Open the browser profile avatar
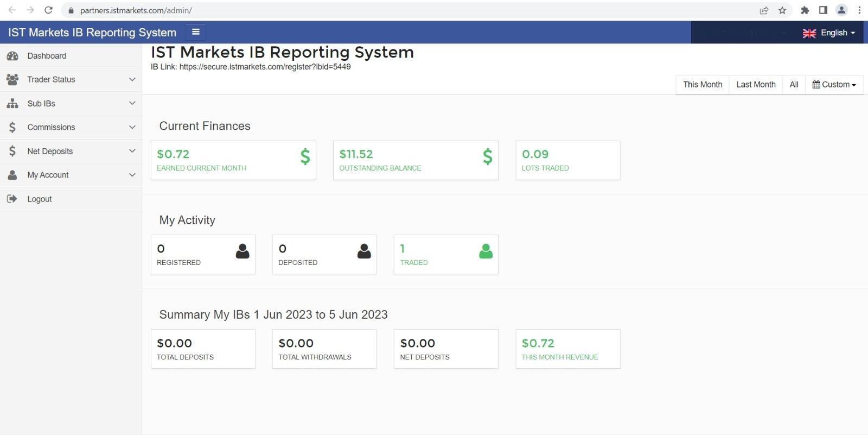This screenshot has height=435, width=868. point(841,10)
